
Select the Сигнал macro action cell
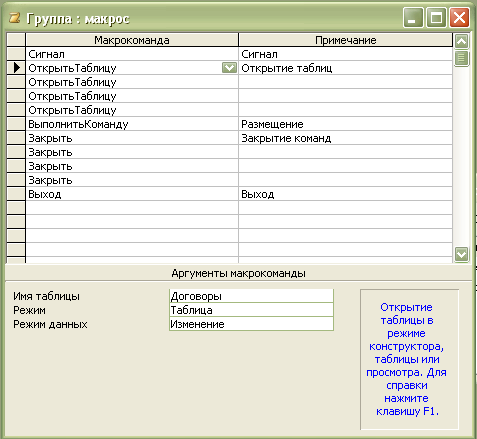tap(132, 54)
